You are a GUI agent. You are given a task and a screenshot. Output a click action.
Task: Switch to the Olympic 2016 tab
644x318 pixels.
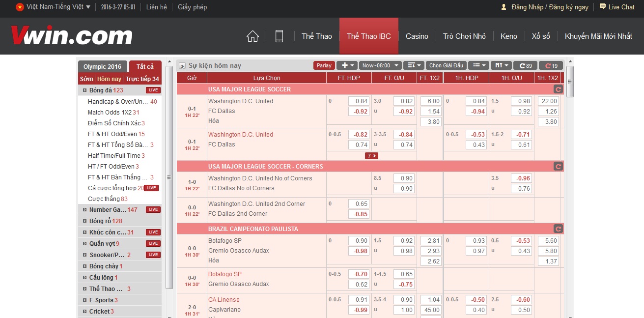click(x=102, y=67)
